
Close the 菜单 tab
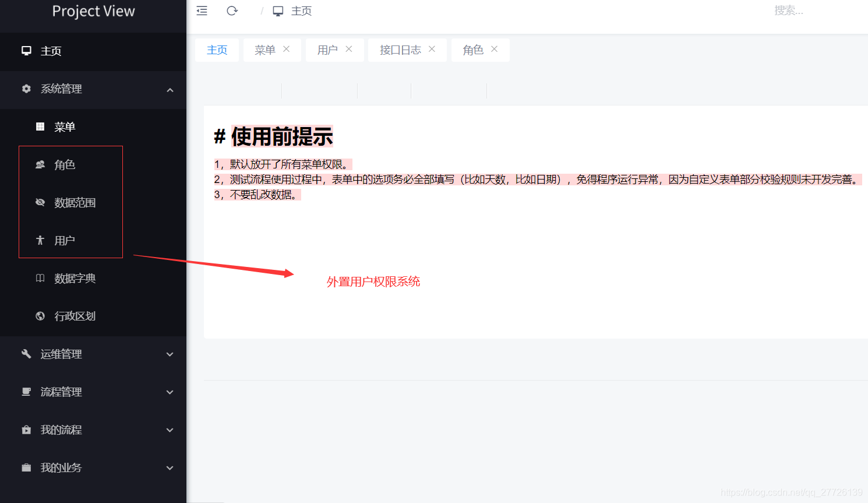pyautogui.click(x=287, y=49)
